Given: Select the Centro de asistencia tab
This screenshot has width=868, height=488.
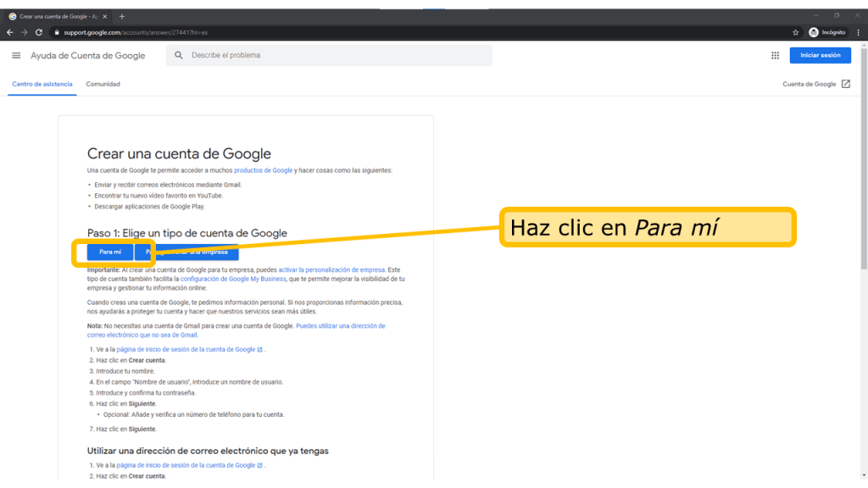Looking at the screenshot, I should 42,84.
